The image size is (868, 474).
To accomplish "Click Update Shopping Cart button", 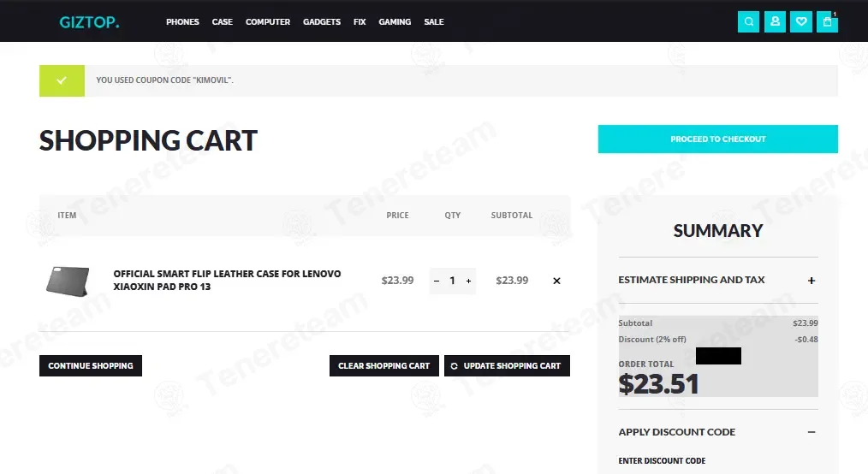I will 507,365.
